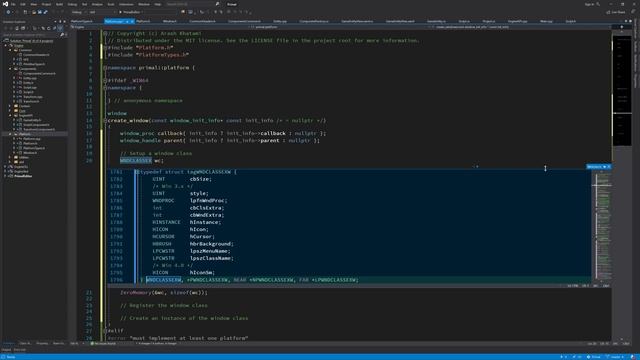This screenshot has height=360, width=640.
Task: Collapse the create_window function block
Action: (x=105, y=120)
